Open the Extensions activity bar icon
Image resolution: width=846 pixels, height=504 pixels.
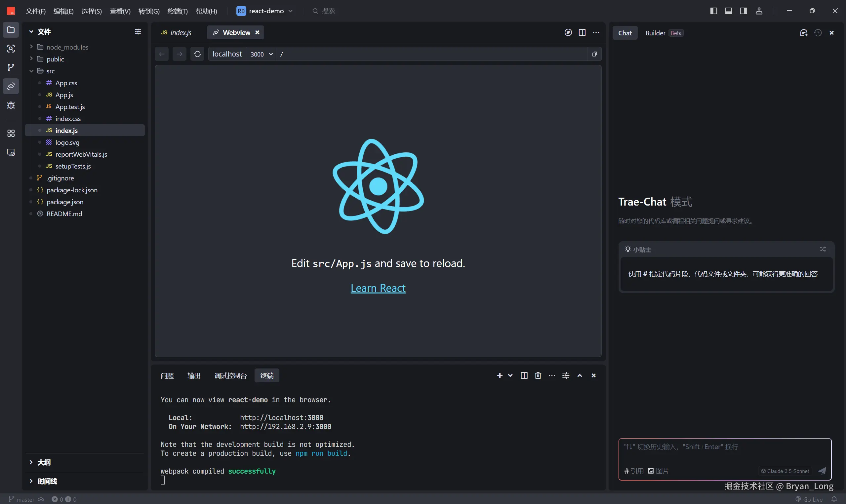point(11,133)
